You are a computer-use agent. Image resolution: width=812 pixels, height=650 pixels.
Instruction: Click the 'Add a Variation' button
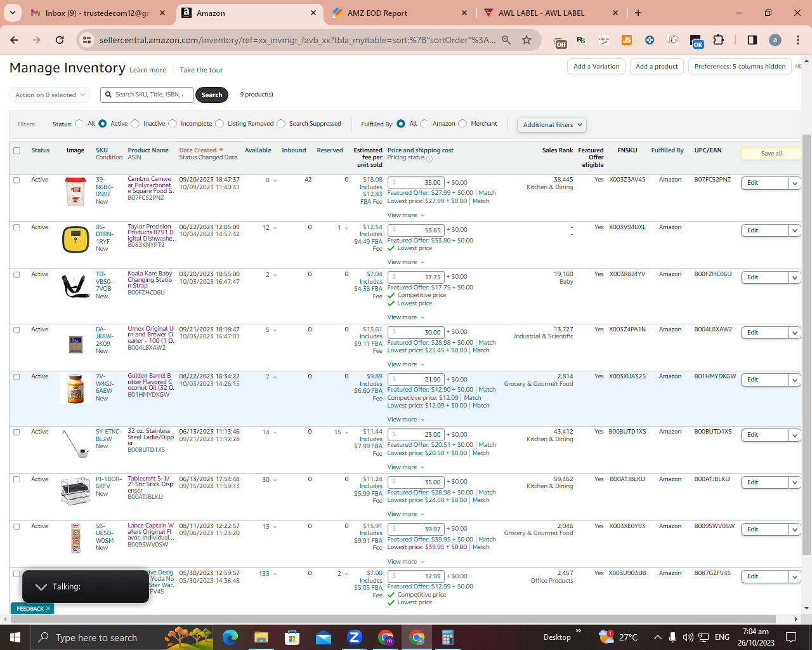pos(596,67)
